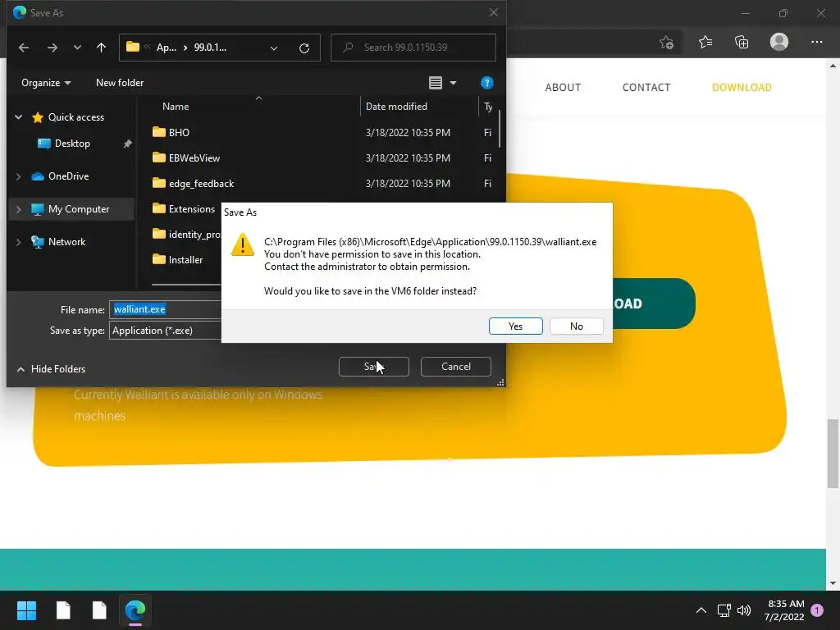Select the EBWebView folder

tap(194, 157)
